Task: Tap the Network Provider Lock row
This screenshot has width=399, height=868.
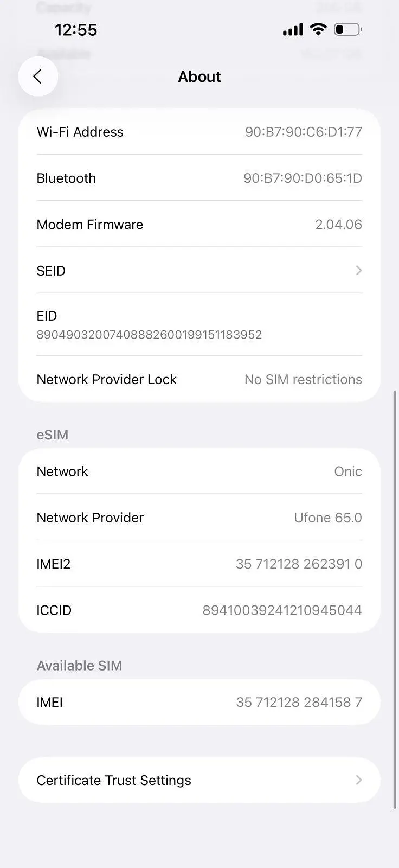Action: 199,379
